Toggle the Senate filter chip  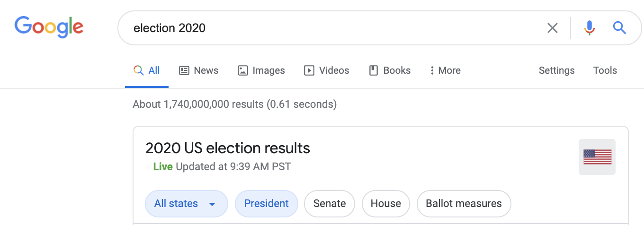point(329,204)
